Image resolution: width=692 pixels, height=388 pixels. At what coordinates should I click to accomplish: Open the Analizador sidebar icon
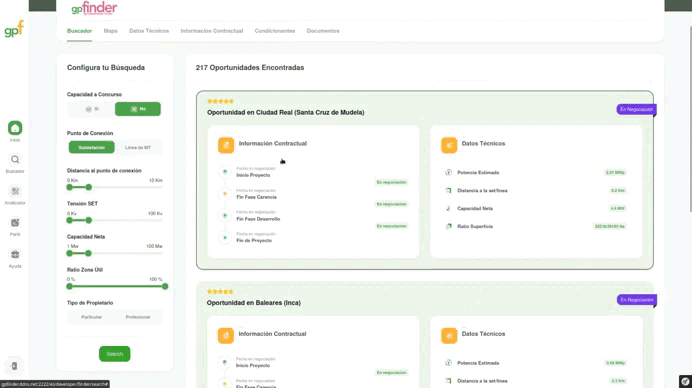click(x=15, y=191)
